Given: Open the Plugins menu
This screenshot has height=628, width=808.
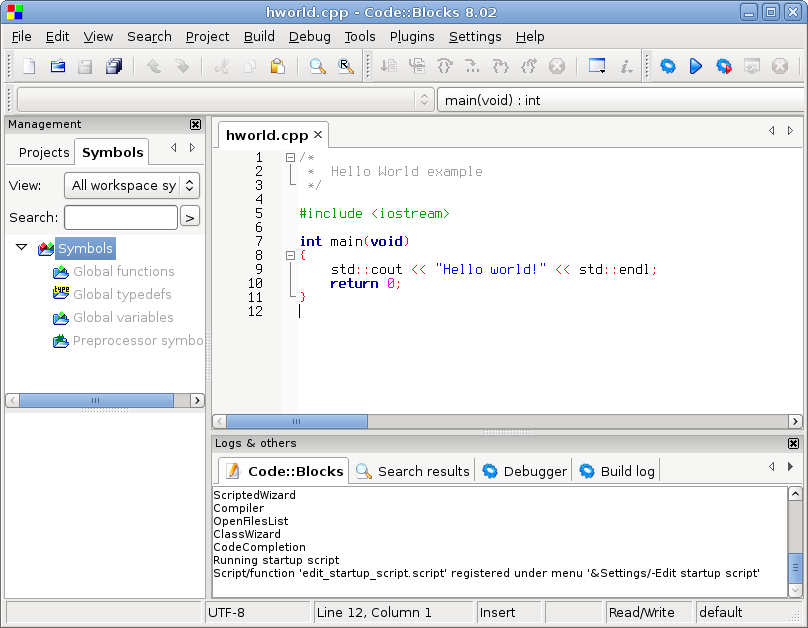Looking at the screenshot, I should (x=412, y=37).
